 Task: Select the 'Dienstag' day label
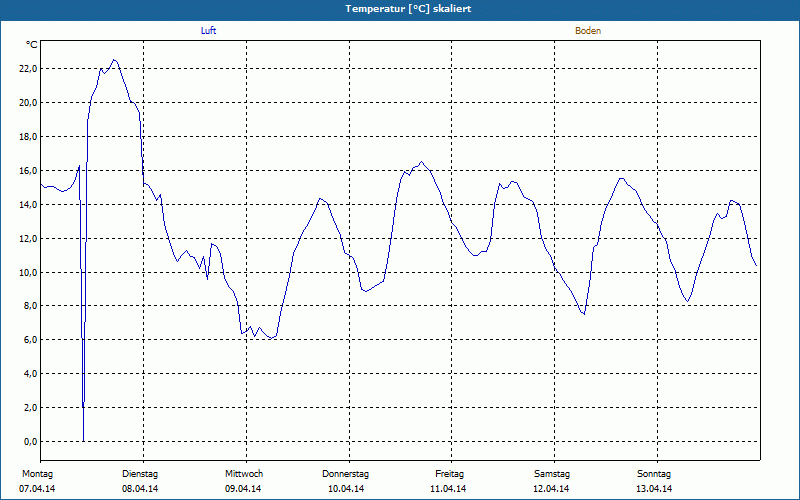[x=140, y=474]
